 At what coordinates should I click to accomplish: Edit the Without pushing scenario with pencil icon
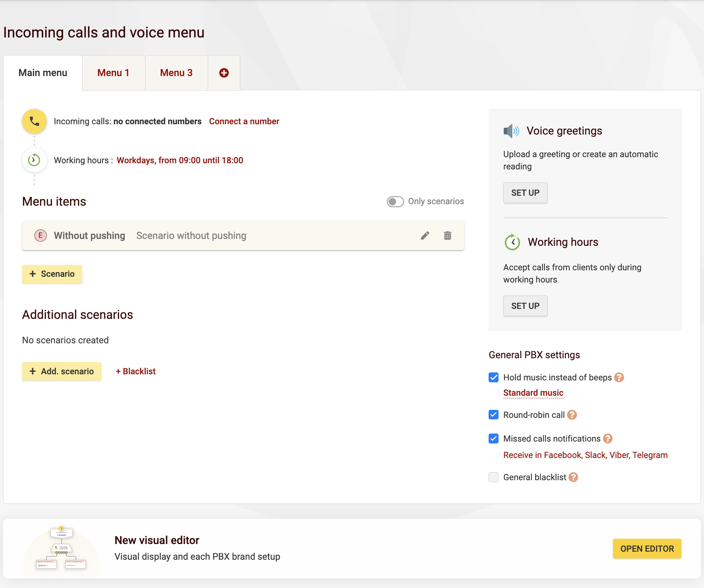(x=425, y=236)
